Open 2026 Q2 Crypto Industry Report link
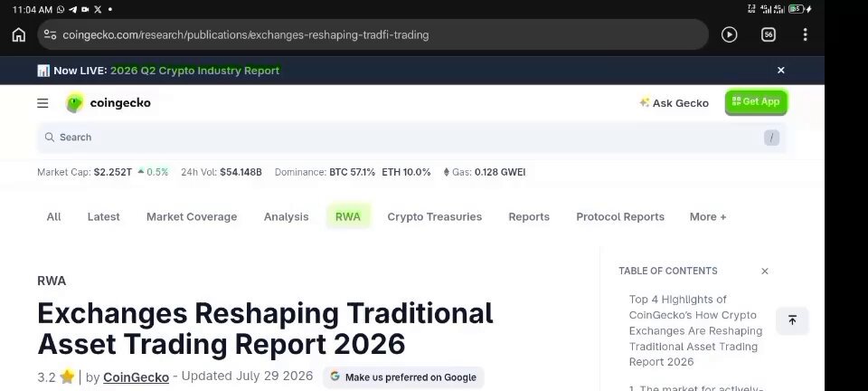The width and height of the screenshot is (868, 391). (195, 71)
